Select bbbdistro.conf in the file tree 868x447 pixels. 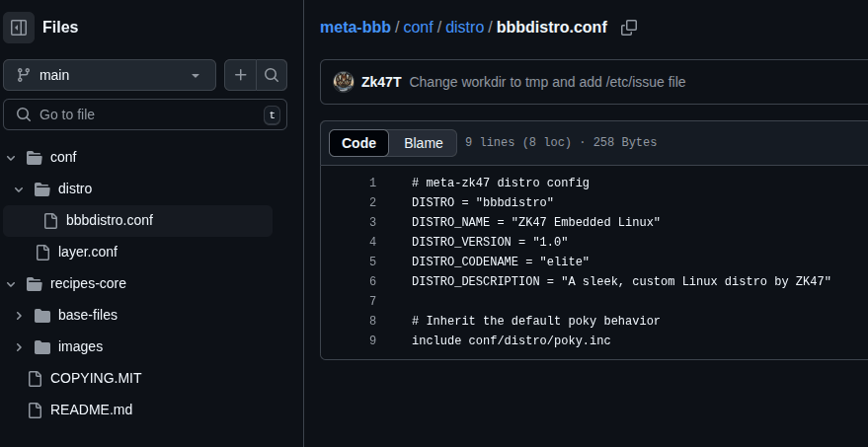[109, 220]
